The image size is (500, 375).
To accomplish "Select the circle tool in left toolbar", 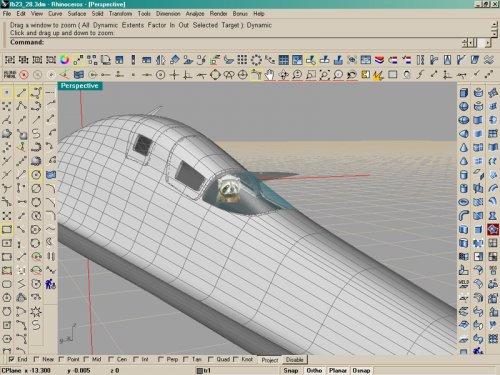I will (x=36, y=175).
